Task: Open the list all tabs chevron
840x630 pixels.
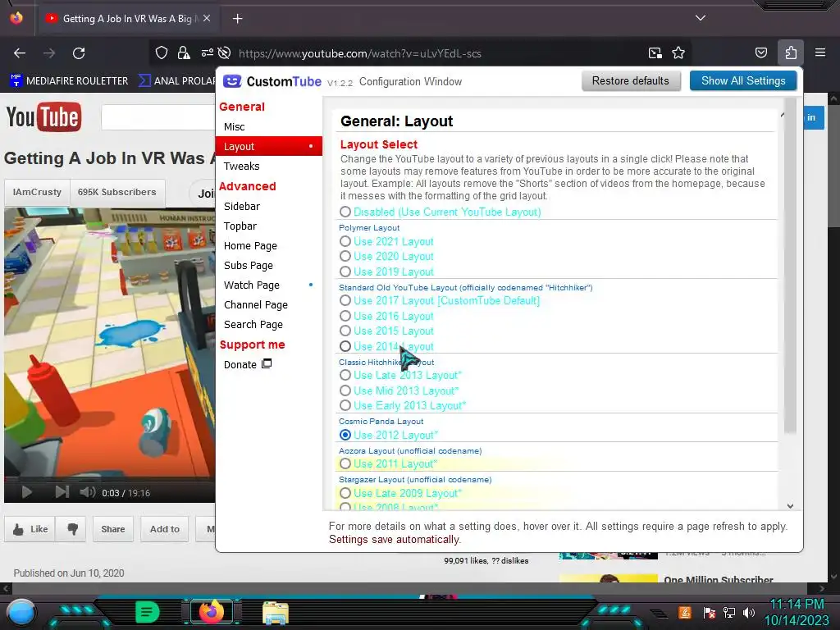Action: [x=700, y=18]
